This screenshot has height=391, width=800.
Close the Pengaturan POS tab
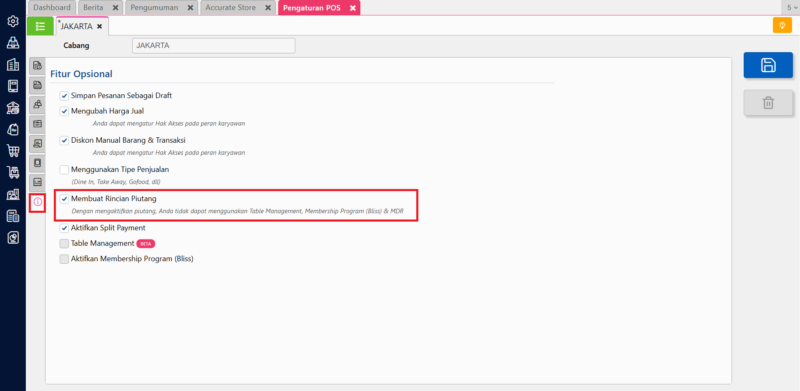tap(353, 8)
